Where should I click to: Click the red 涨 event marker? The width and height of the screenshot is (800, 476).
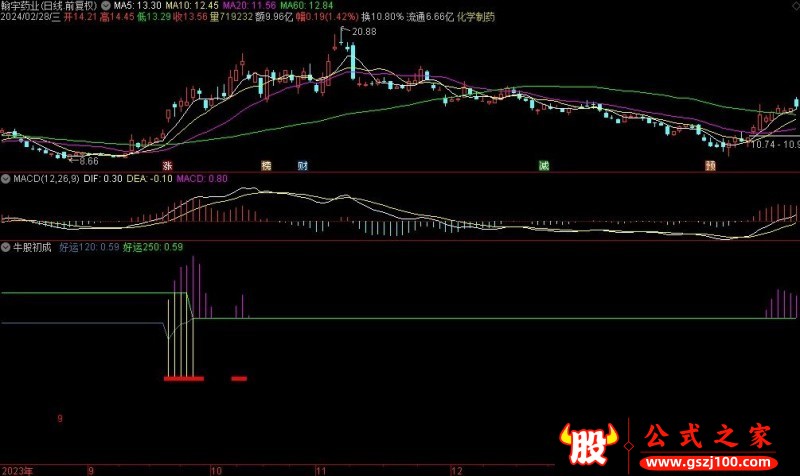[x=168, y=165]
